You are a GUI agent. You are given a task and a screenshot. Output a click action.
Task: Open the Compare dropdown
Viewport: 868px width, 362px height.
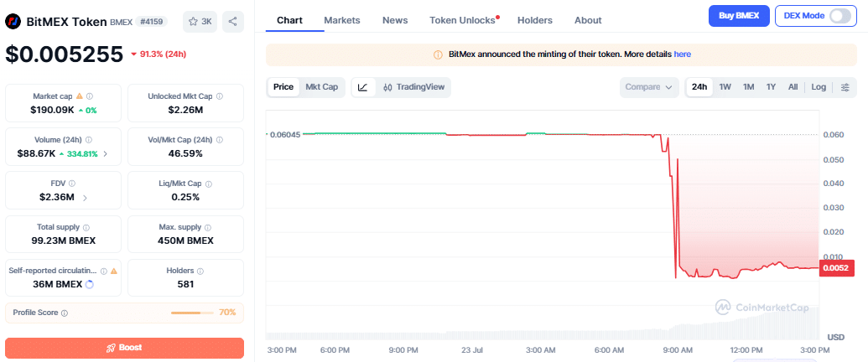(649, 87)
